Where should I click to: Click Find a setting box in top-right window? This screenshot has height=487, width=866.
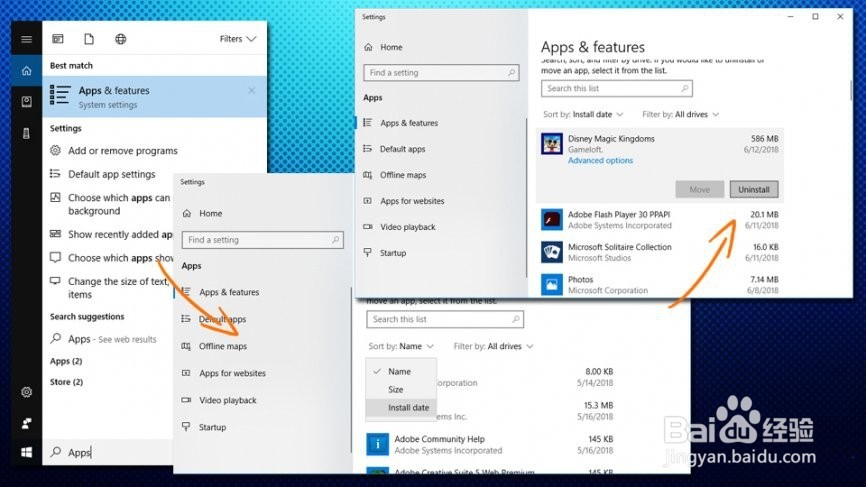pyautogui.click(x=441, y=72)
